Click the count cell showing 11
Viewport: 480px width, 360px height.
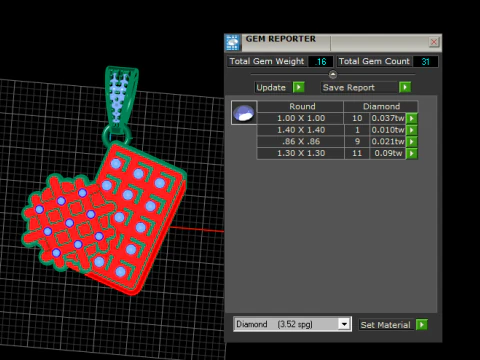357,153
